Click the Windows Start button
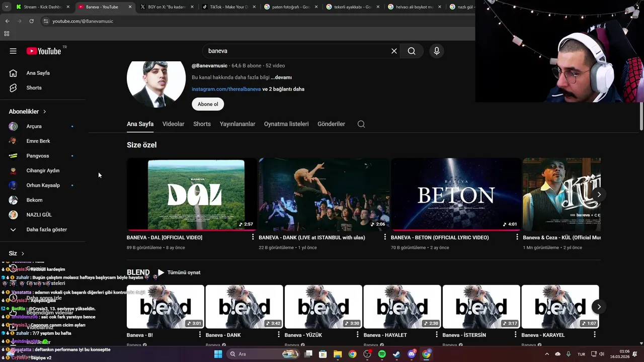 (218, 354)
